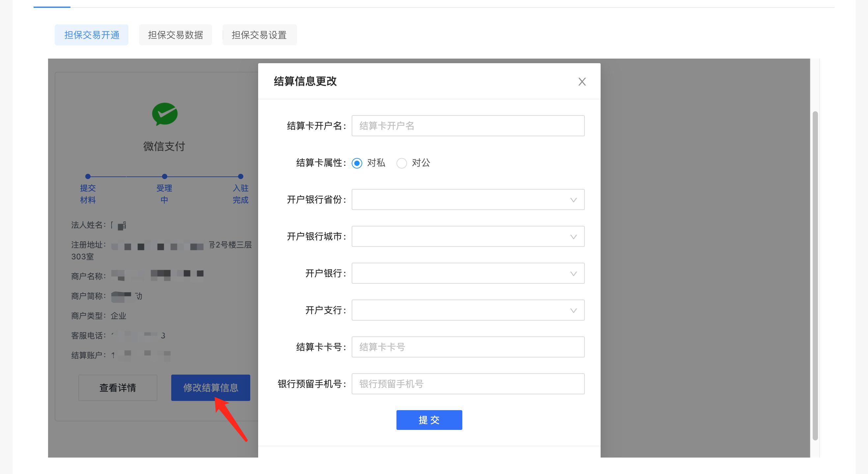Click the 商户类型: 企业 text
Screen dimensions: 868x474
(99, 316)
